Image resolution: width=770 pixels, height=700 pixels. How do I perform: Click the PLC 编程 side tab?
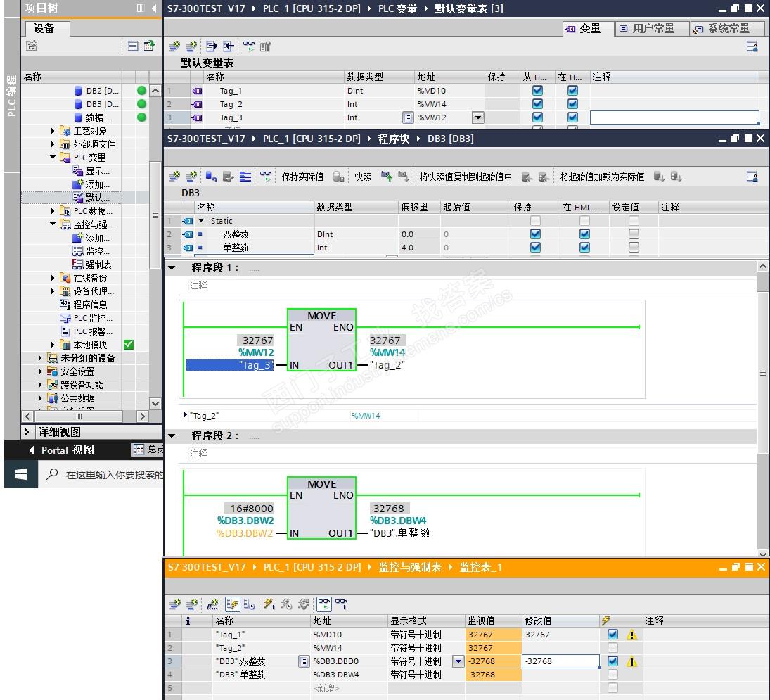point(12,95)
